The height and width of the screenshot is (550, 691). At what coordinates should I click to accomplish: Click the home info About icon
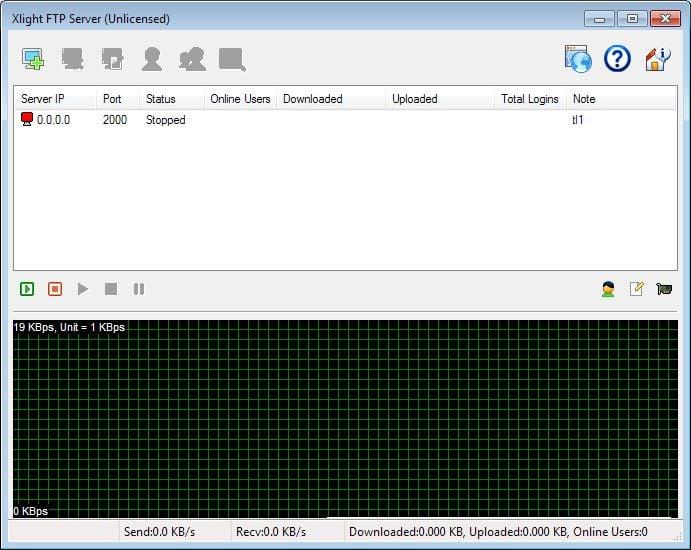[657, 59]
